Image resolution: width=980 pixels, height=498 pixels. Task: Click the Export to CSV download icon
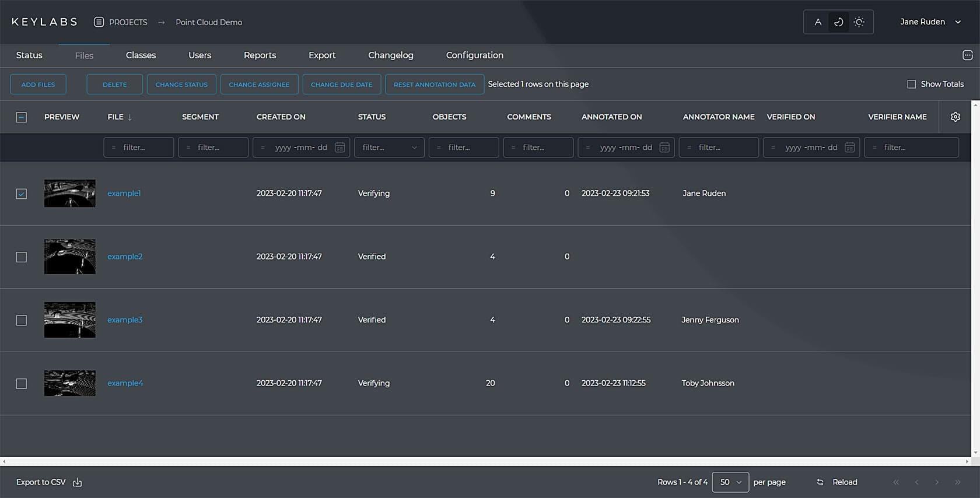77,482
